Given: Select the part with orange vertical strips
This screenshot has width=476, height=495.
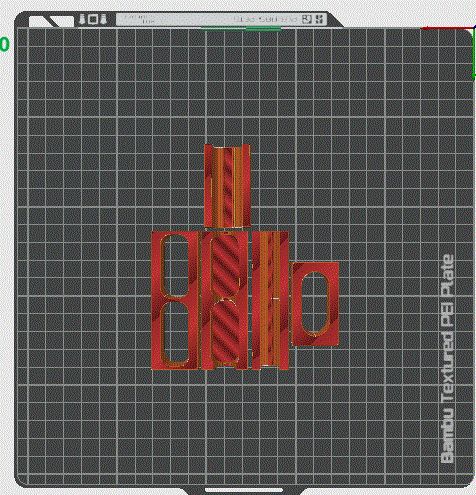Looking at the screenshot, I should [270, 300].
